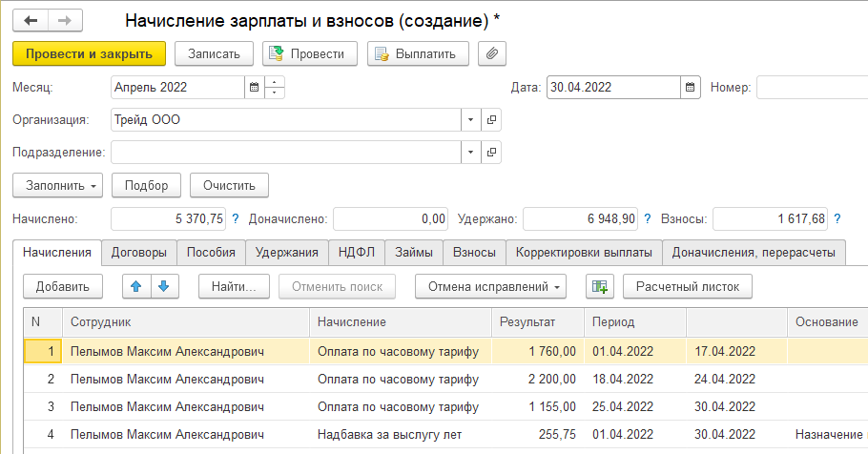Image resolution: width=868 pixels, height=454 pixels.
Task: Switch to the Удержания tab
Action: (x=286, y=252)
